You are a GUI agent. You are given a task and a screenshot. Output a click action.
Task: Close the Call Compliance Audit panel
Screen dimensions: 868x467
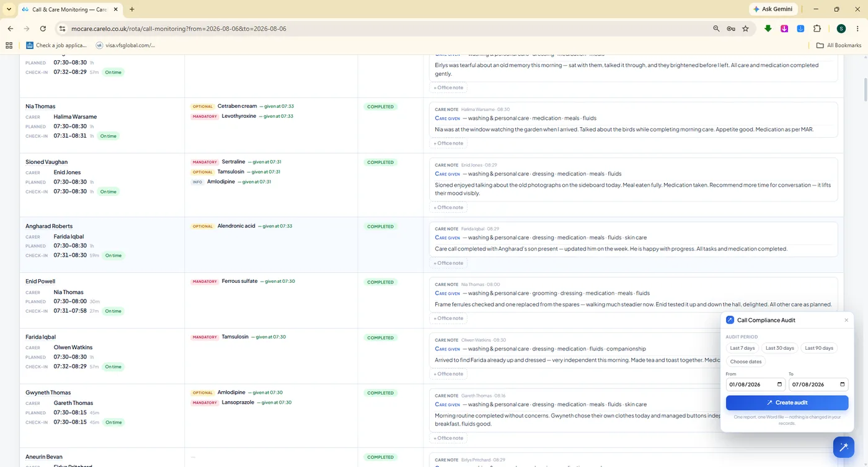(x=846, y=320)
